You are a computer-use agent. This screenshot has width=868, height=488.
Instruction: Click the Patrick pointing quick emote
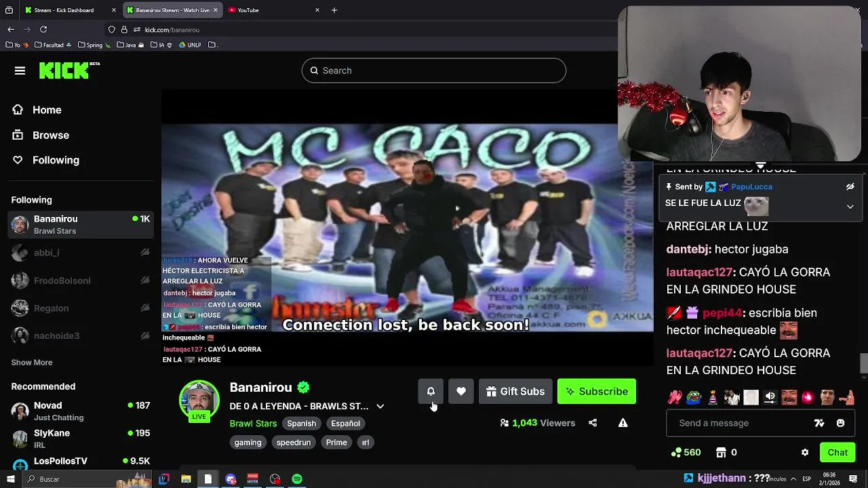tap(846, 397)
